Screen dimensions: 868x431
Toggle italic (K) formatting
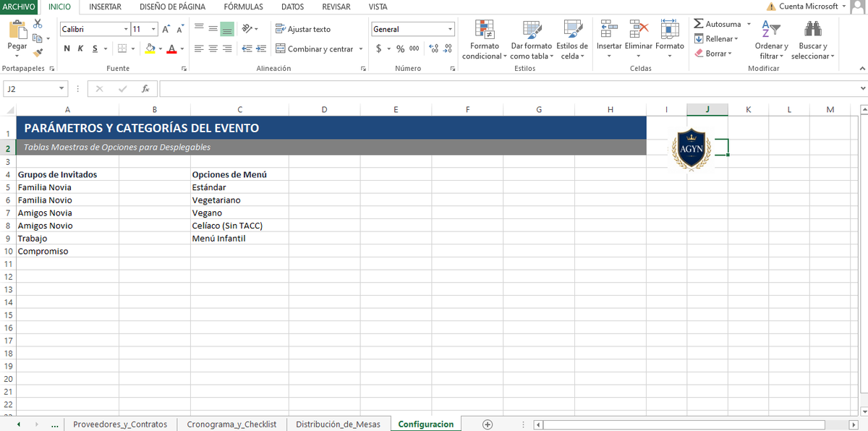coord(80,48)
